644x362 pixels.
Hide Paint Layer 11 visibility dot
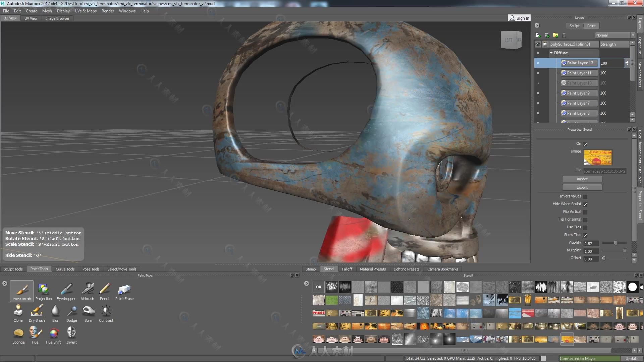pyautogui.click(x=538, y=73)
